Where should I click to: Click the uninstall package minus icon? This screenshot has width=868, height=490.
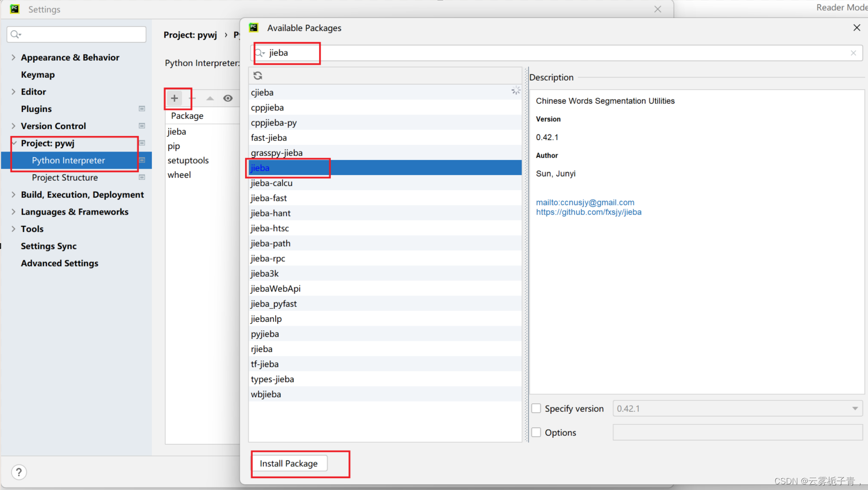[x=192, y=98]
